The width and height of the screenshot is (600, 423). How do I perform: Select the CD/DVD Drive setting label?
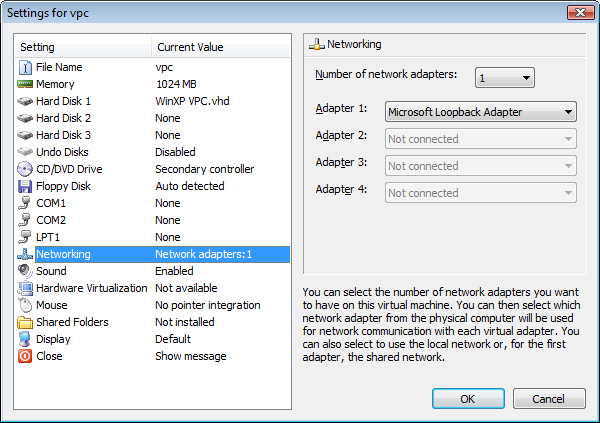click(x=69, y=169)
